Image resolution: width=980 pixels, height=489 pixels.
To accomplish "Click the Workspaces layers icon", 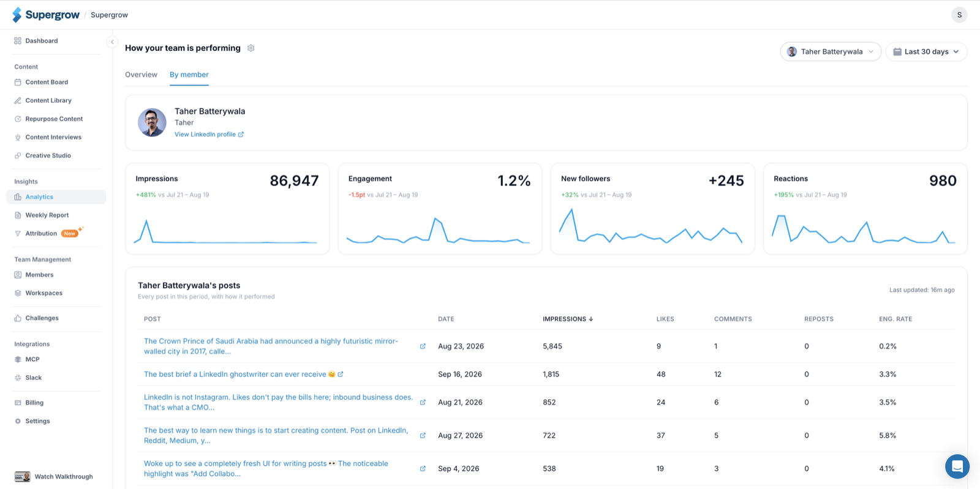I will click(18, 293).
